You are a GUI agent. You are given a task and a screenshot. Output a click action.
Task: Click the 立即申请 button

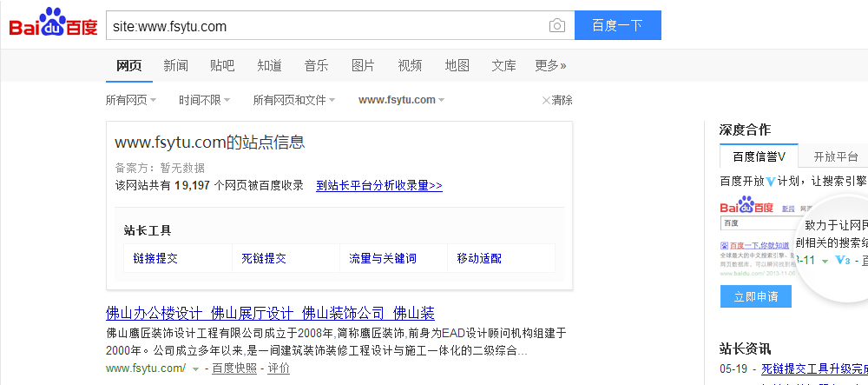756,296
